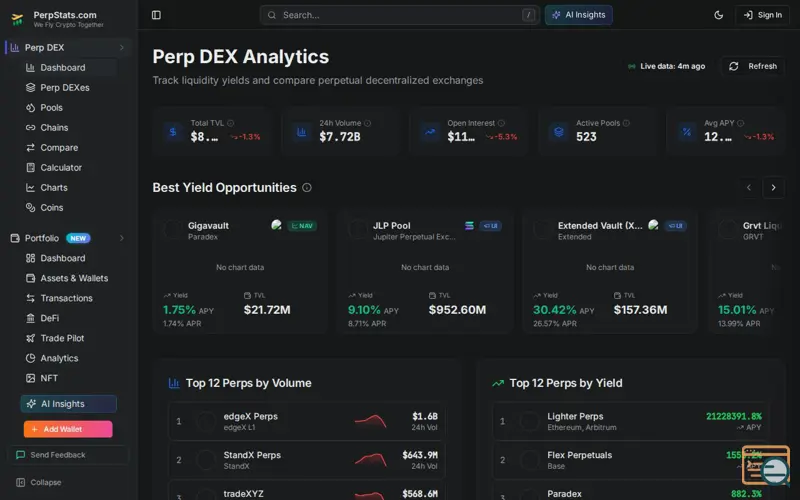Click the Portfolio Dashboard grid icon

click(x=31, y=258)
